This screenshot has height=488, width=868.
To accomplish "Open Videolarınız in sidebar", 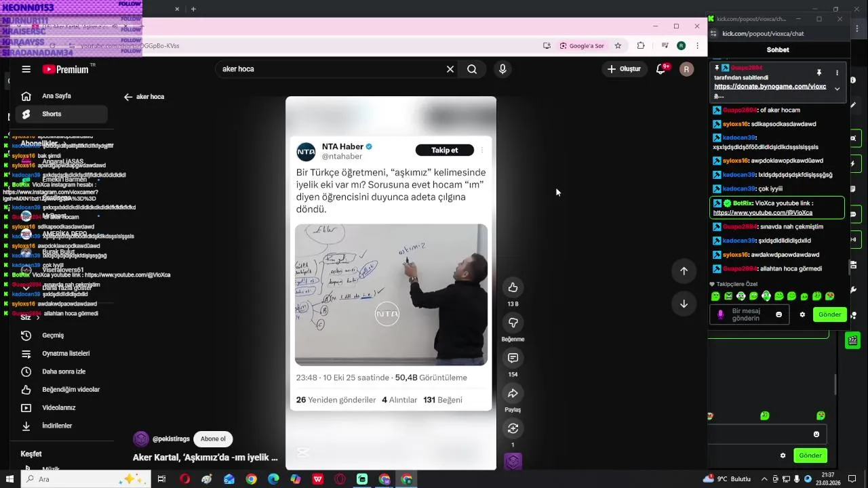I will (x=61, y=408).
